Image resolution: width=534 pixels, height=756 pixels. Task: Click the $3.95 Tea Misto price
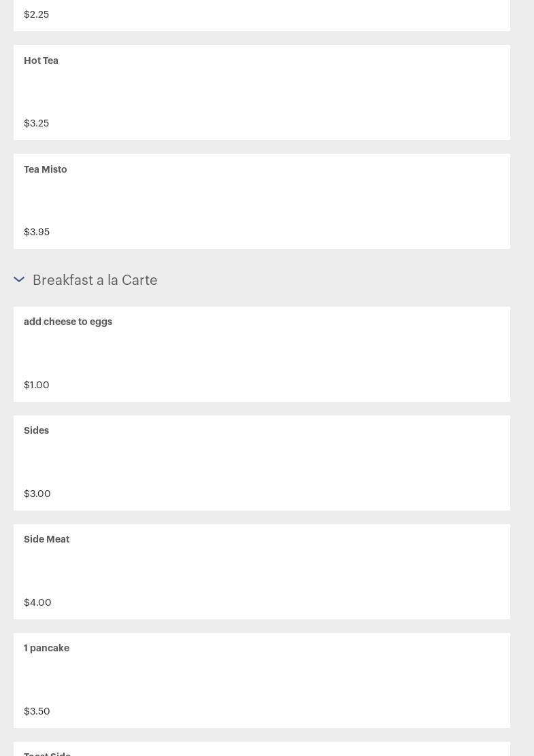(x=37, y=232)
